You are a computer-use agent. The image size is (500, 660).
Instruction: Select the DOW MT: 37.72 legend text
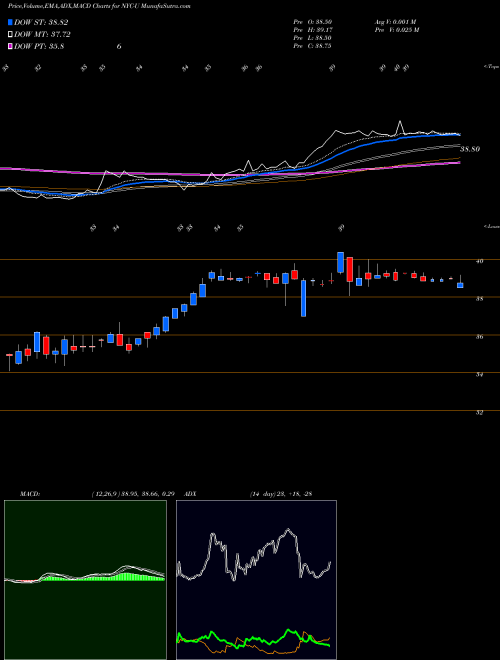tap(43, 35)
